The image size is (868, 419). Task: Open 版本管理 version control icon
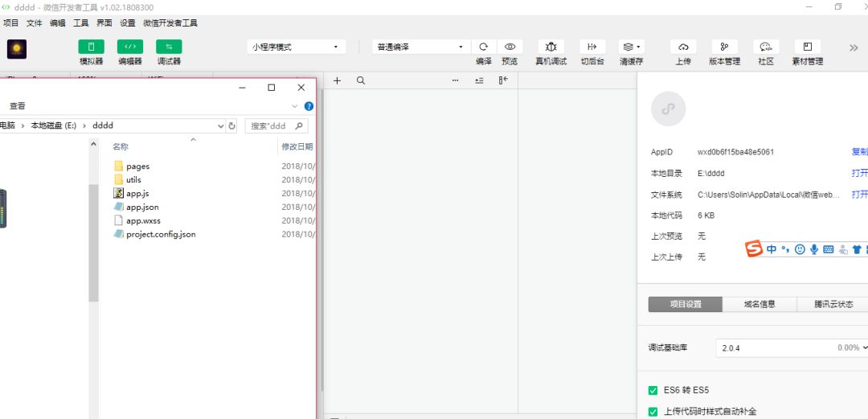(x=725, y=47)
